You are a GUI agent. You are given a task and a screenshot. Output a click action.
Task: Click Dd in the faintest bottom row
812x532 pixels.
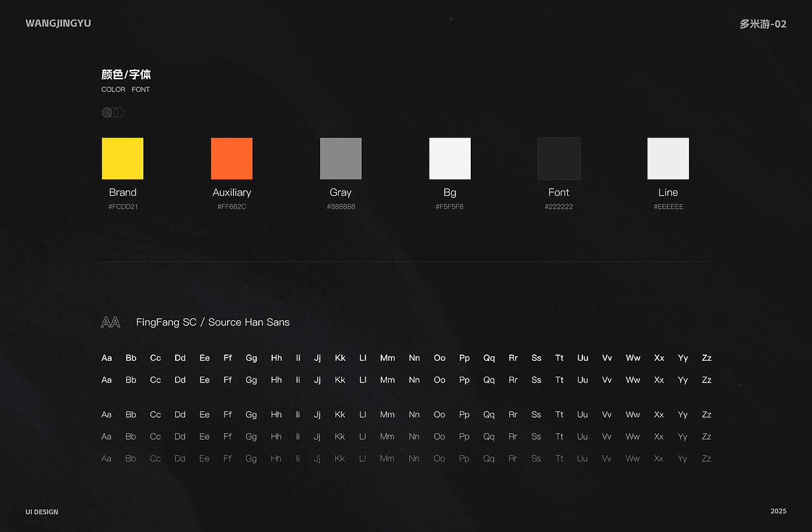click(x=180, y=458)
